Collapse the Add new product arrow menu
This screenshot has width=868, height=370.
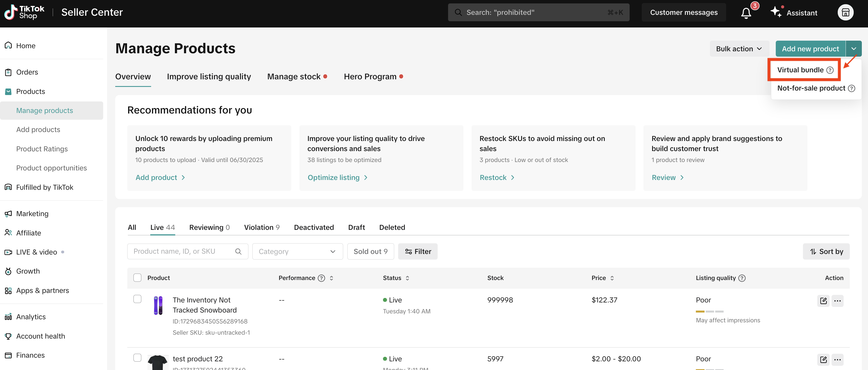(853, 49)
